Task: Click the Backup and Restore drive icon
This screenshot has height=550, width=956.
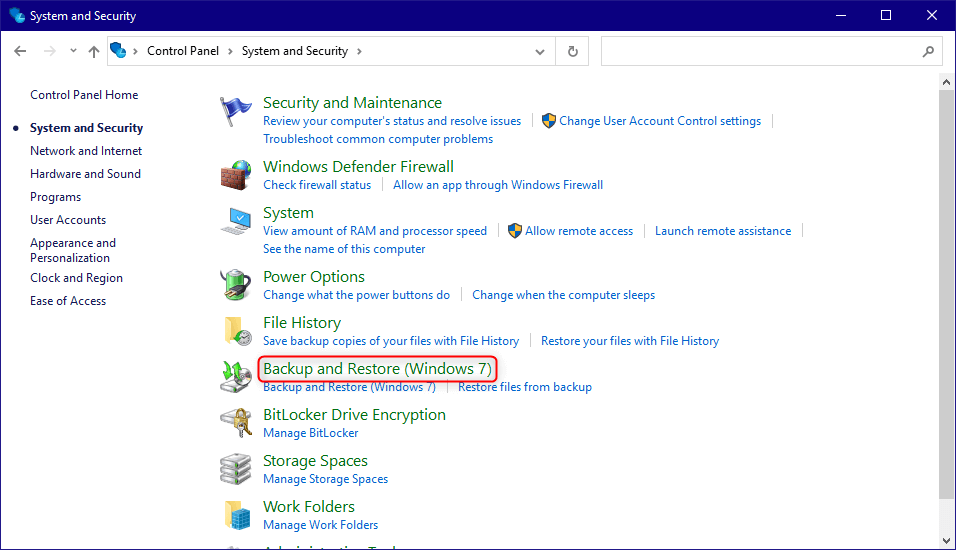Action: (236, 377)
